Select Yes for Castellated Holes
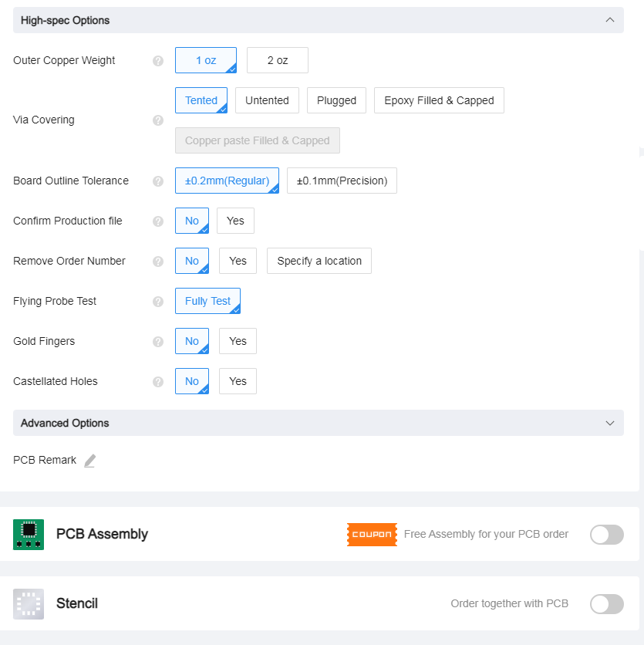The width and height of the screenshot is (644, 645). click(238, 381)
